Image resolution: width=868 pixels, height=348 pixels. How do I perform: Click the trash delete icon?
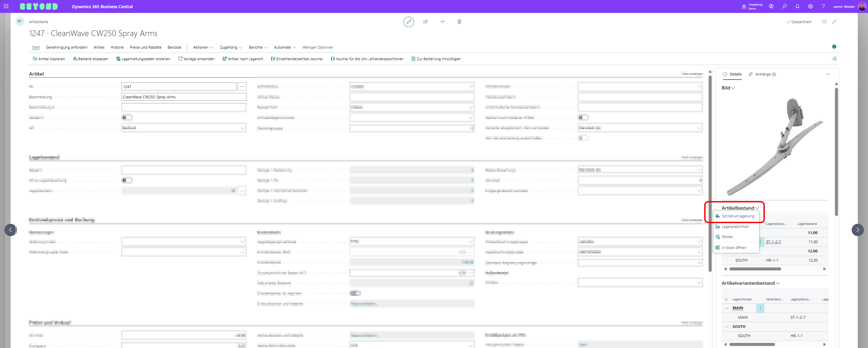[x=459, y=22]
